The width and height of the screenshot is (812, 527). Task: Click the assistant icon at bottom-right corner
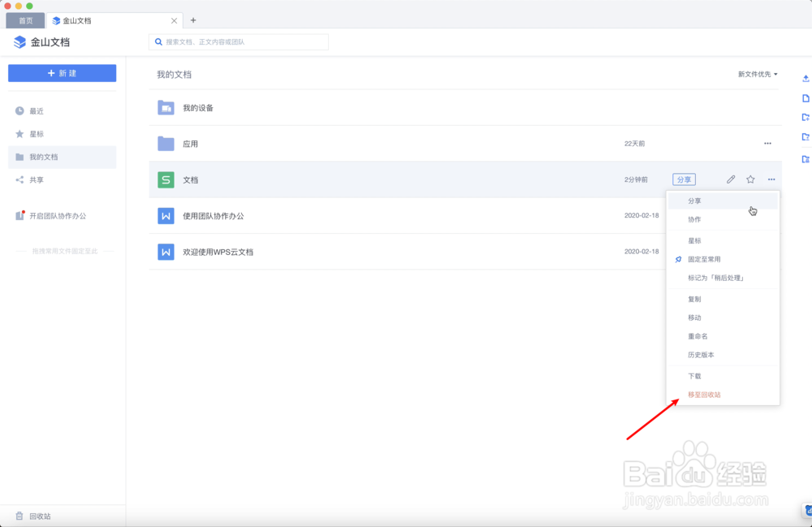pos(807,511)
